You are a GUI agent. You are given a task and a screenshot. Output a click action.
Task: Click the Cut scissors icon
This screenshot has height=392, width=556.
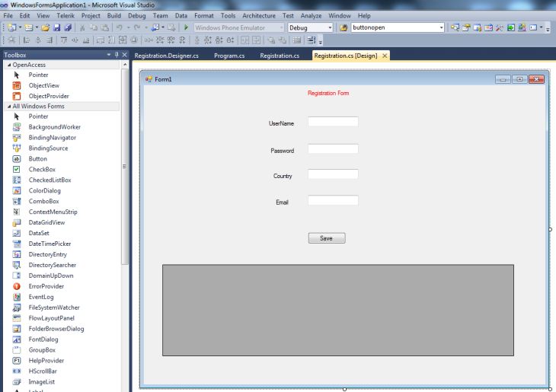click(x=82, y=27)
